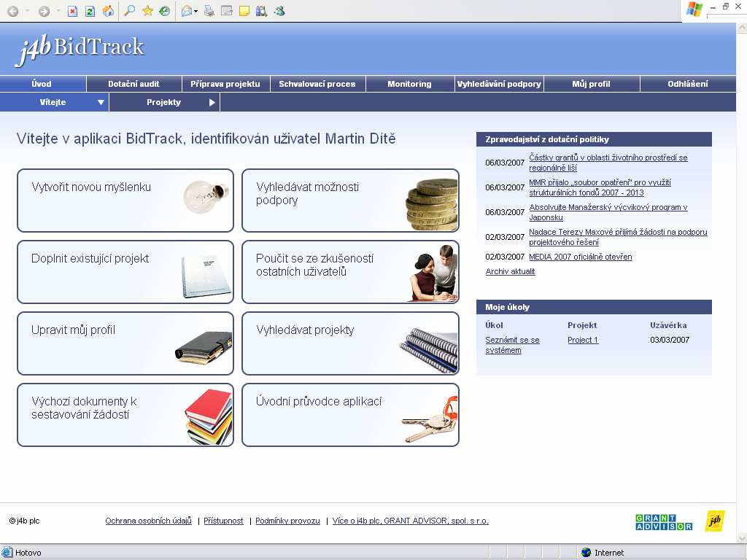747x560 pixels.
Task: Click Vytvořit novou myšlenku tile
Action: (125, 201)
